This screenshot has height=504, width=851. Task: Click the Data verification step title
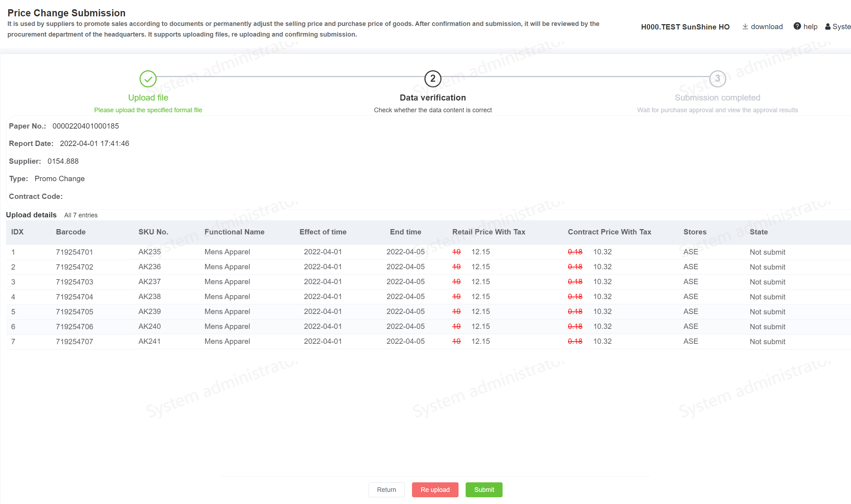click(x=433, y=98)
